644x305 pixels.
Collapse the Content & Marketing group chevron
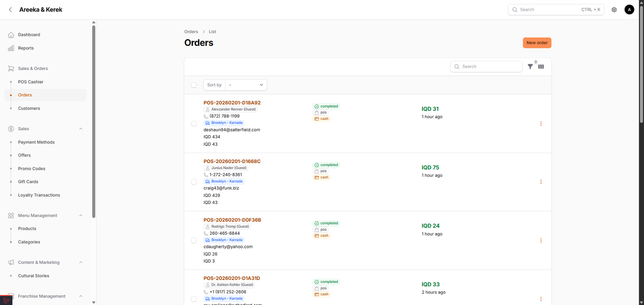[81, 262]
